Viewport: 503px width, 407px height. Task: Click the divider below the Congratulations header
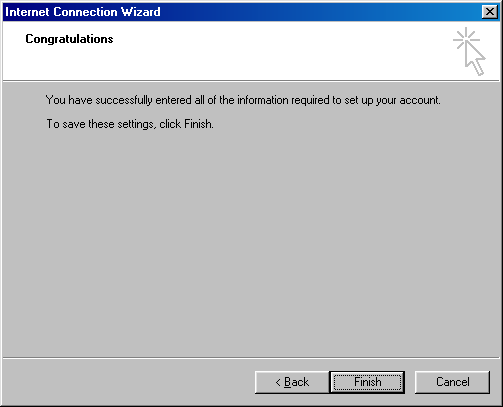coord(251,81)
